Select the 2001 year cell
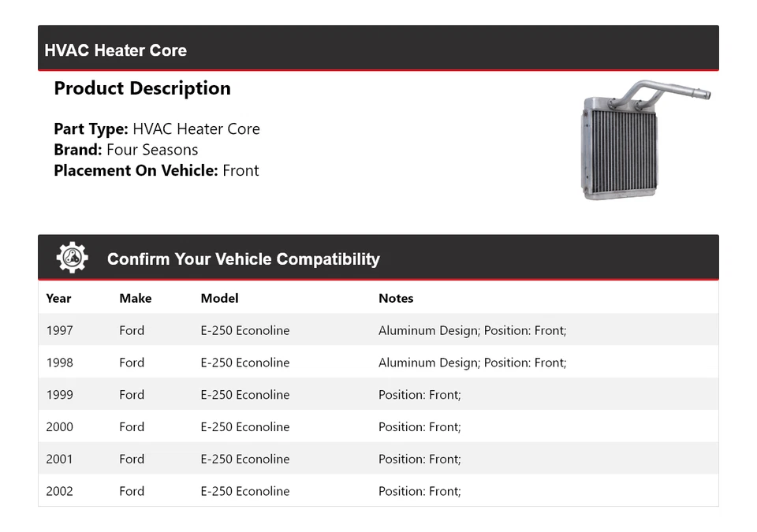The height and width of the screenshot is (532, 757). (x=60, y=459)
